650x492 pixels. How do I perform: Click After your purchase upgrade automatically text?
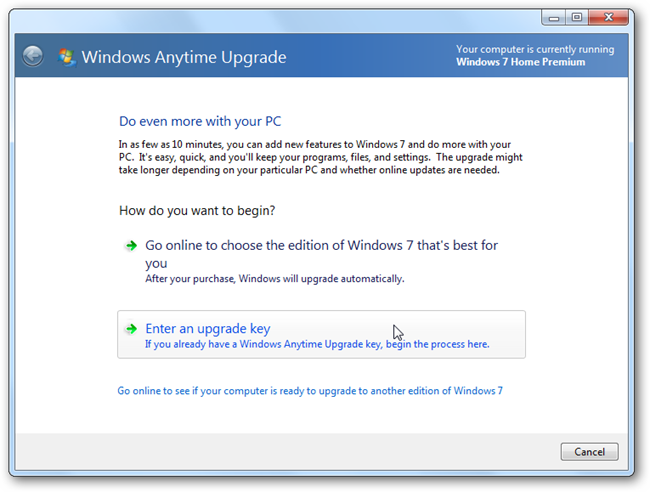(x=274, y=279)
